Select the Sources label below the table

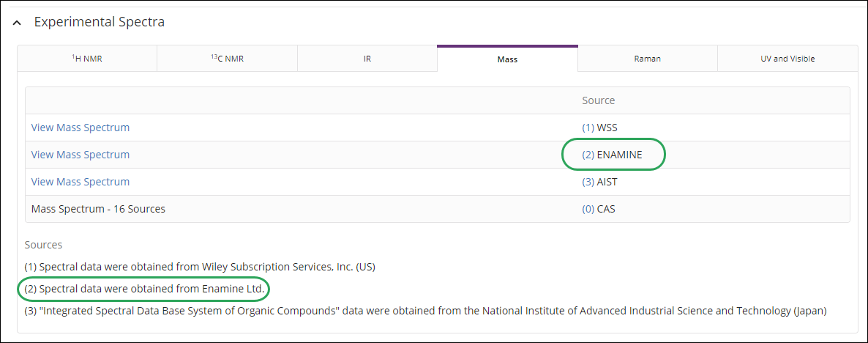[x=43, y=244]
